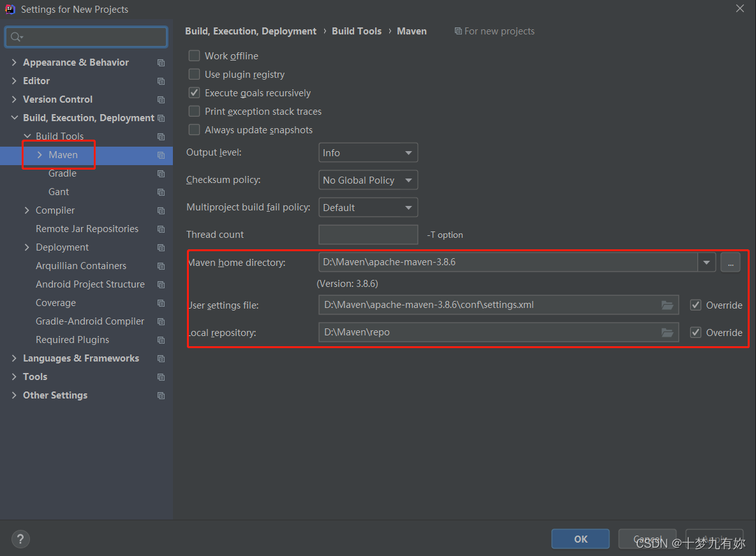Click Build, Execution, Deployment in the breadcrumb
The width and height of the screenshot is (756, 556).
251,31
